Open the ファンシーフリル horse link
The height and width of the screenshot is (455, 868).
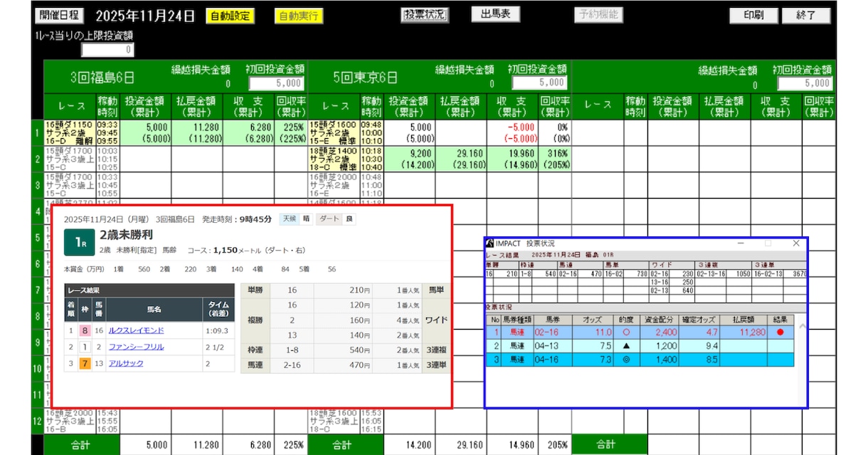(x=136, y=347)
